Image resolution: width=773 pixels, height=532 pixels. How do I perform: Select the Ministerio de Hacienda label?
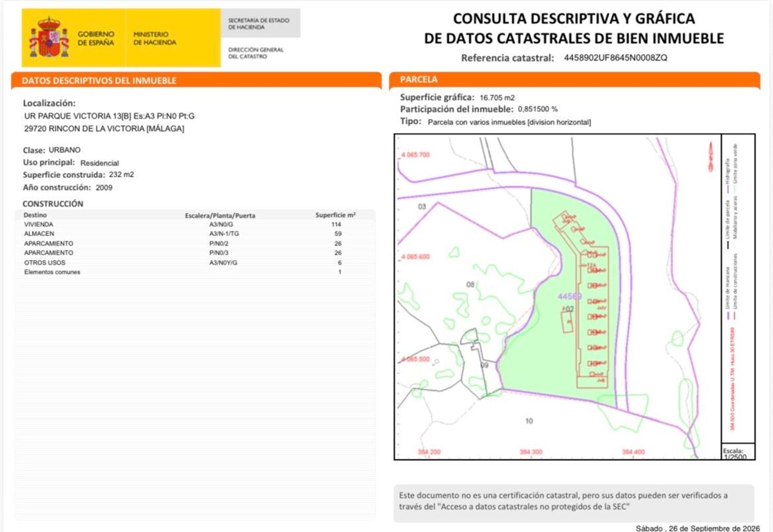click(155, 38)
